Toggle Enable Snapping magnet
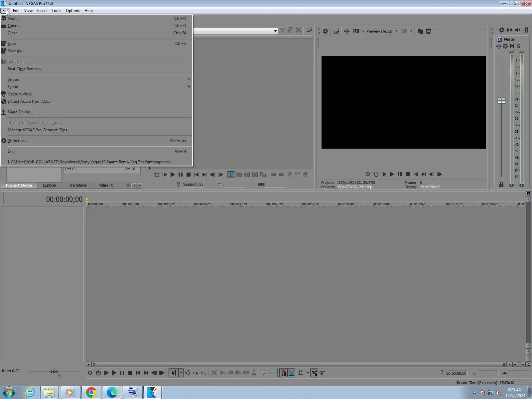Screen dimensions: 532x399 [x=283, y=373]
